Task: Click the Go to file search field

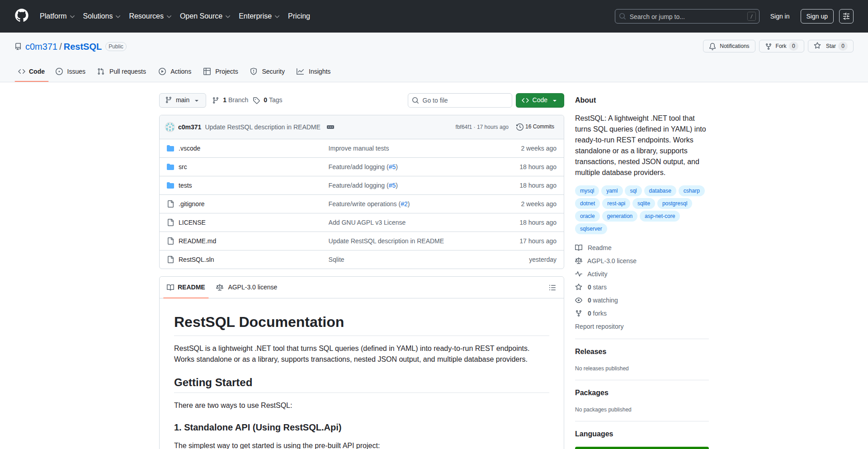Action: pos(460,100)
